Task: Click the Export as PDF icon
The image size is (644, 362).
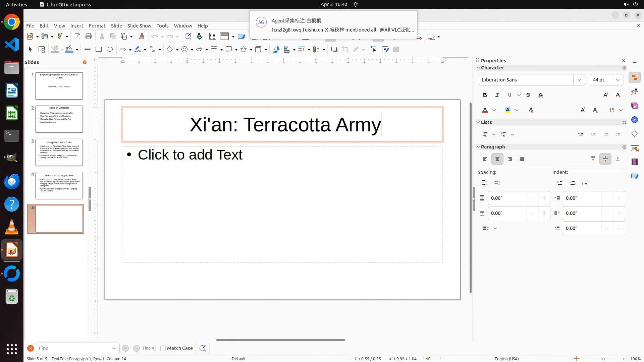Action: click(x=77, y=37)
